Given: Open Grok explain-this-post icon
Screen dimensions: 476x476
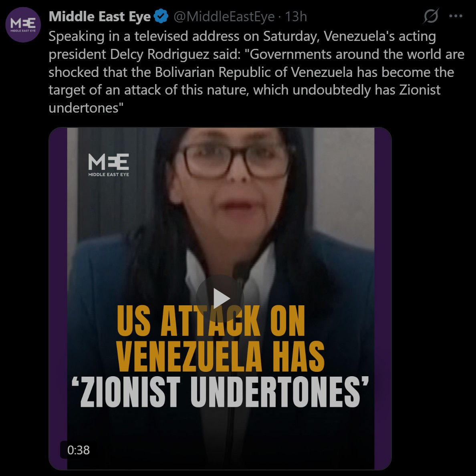Looking at the screenshot, I should (430, 16).
